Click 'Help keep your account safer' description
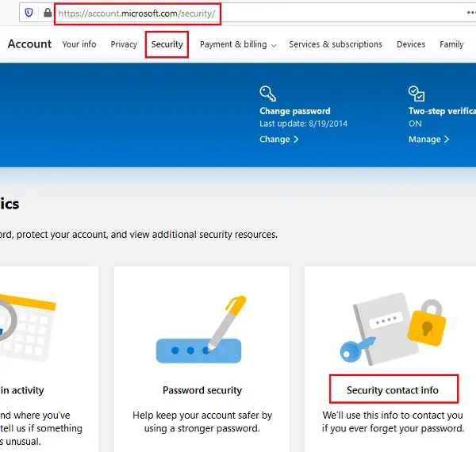Viewport: 476px width, 452px height. point(202,422)
